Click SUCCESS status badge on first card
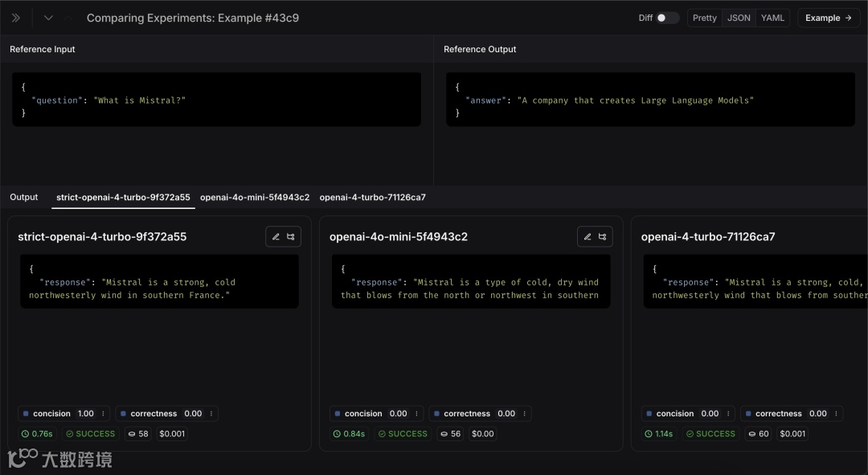 [x=91, y=434]
